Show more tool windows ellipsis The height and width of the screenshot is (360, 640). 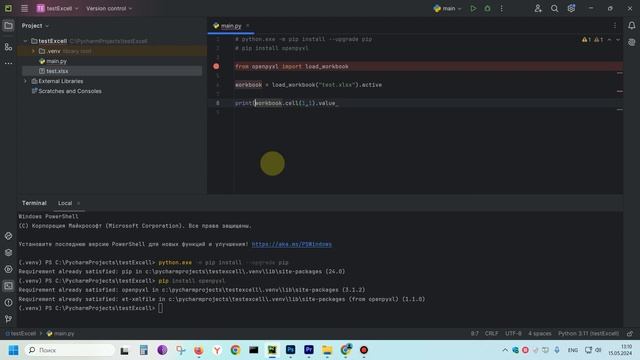coord(8,63)
